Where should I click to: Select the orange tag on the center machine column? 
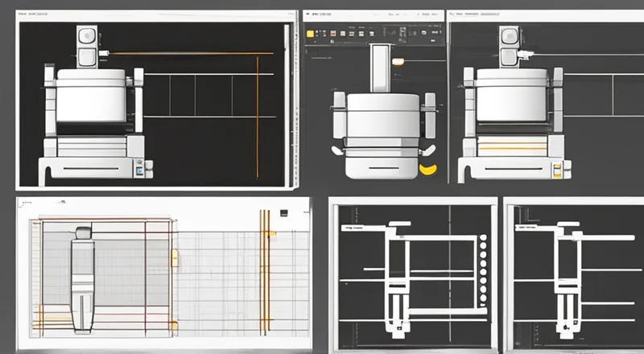[396, 60]
